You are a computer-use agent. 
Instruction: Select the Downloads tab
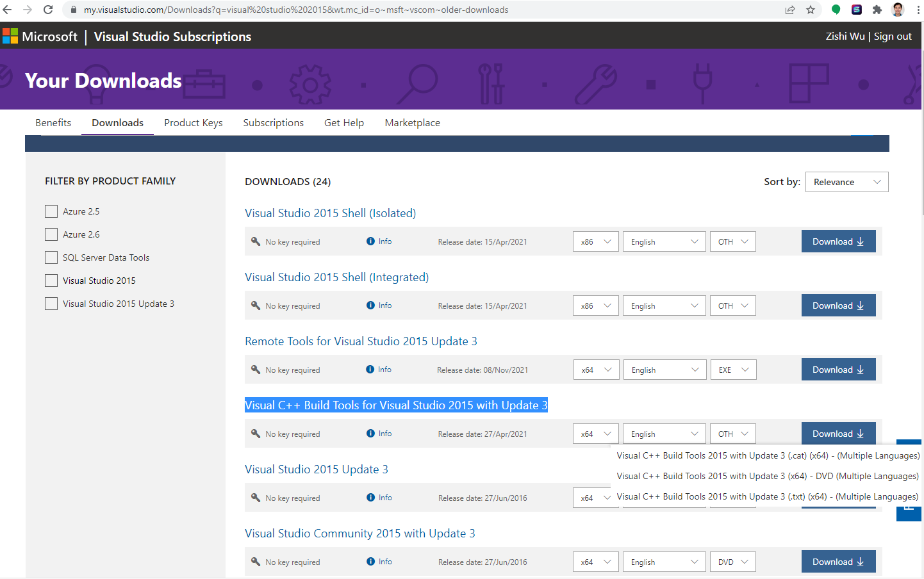click(117, 122)
